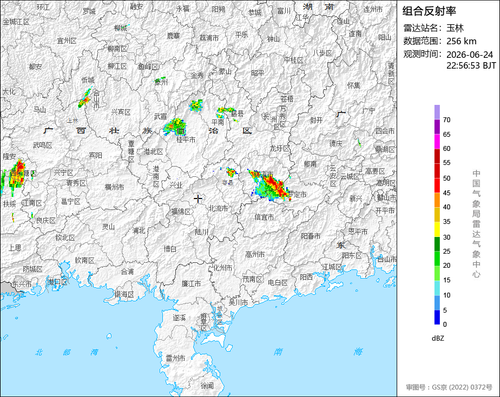Screen dimensions: 500x397
Task: Click the 平南 map label
Action: tap(218, 122)
